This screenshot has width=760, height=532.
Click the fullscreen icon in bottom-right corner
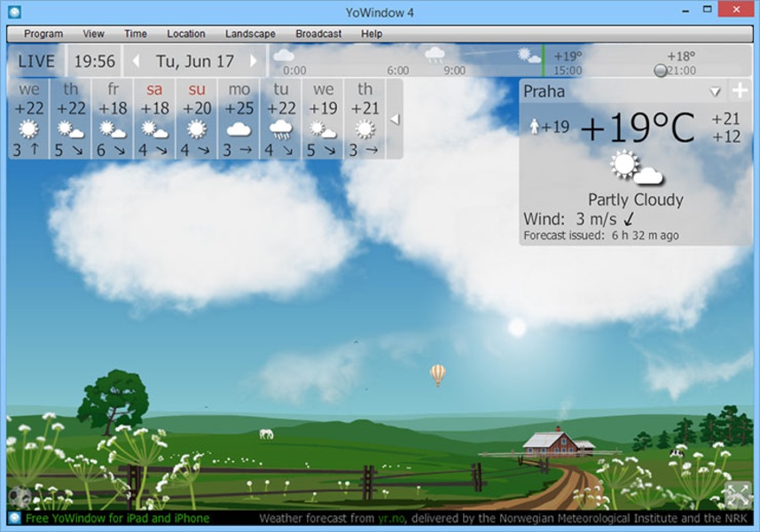(738, 494)
